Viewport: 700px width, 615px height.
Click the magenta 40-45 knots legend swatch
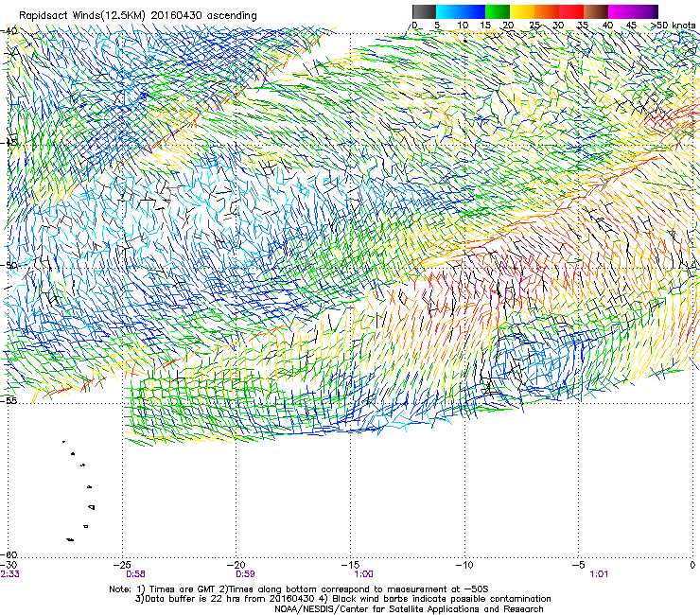click(621, 11)
